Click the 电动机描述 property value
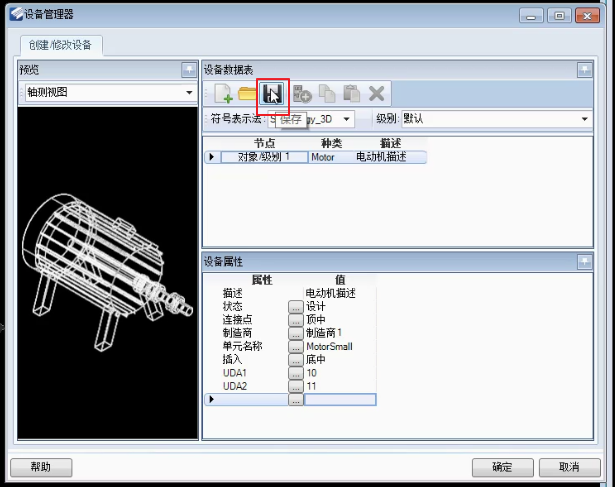 coord(330,293)
